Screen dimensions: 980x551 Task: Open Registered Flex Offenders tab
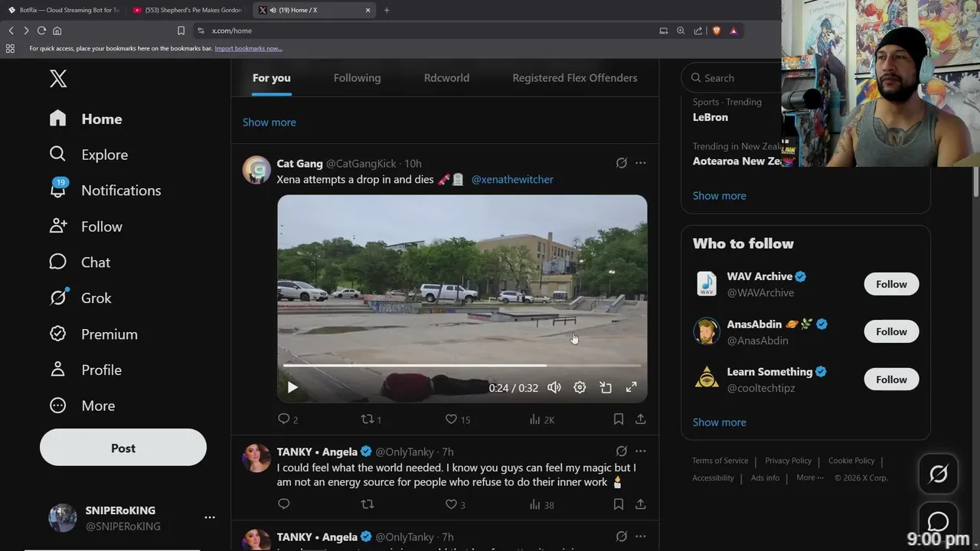pos(574,78)
